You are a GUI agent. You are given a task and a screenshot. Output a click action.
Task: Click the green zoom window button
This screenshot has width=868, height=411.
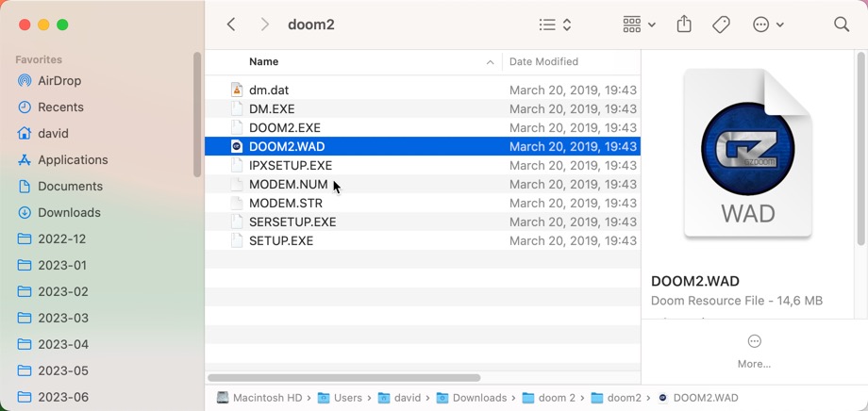(x=62, y=25)
